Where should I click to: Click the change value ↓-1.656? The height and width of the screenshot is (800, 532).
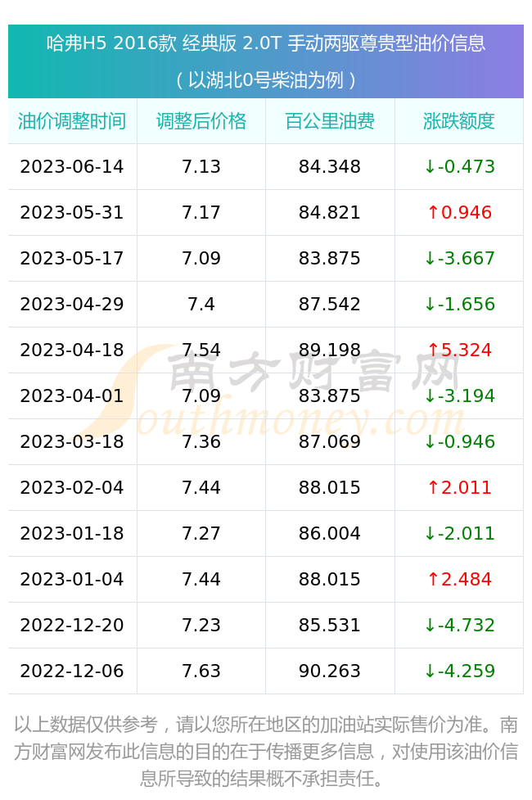pos(460,304)
